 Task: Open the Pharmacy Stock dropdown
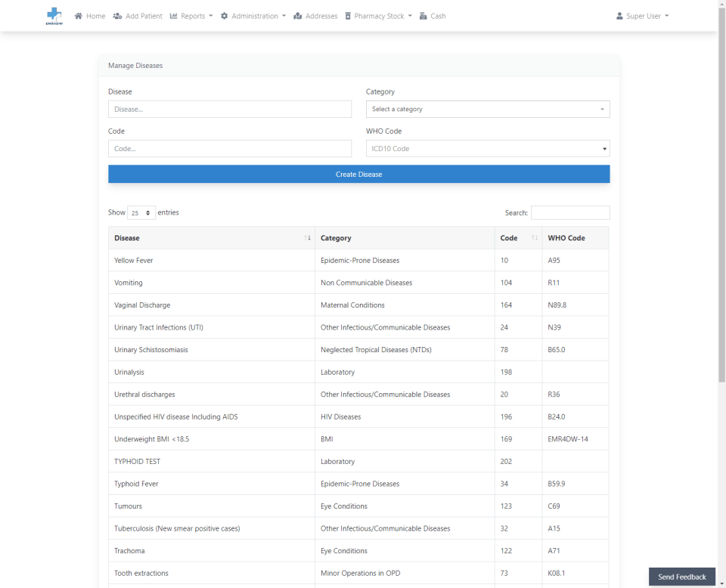378,16
